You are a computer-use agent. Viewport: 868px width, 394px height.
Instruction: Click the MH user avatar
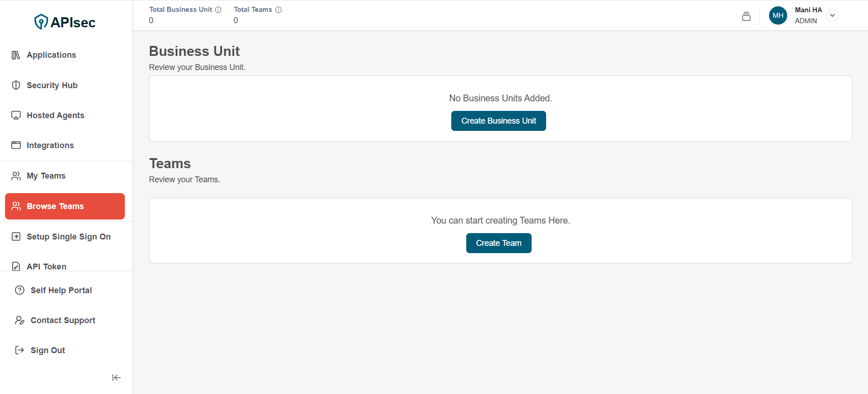point(778,15)
